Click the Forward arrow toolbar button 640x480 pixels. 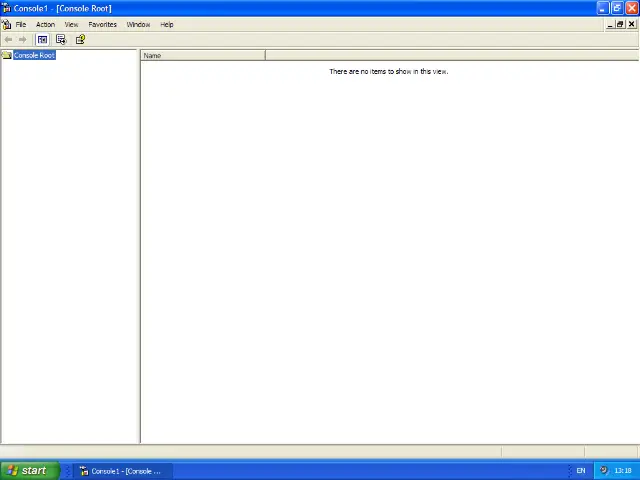click(x=22, y=40)
